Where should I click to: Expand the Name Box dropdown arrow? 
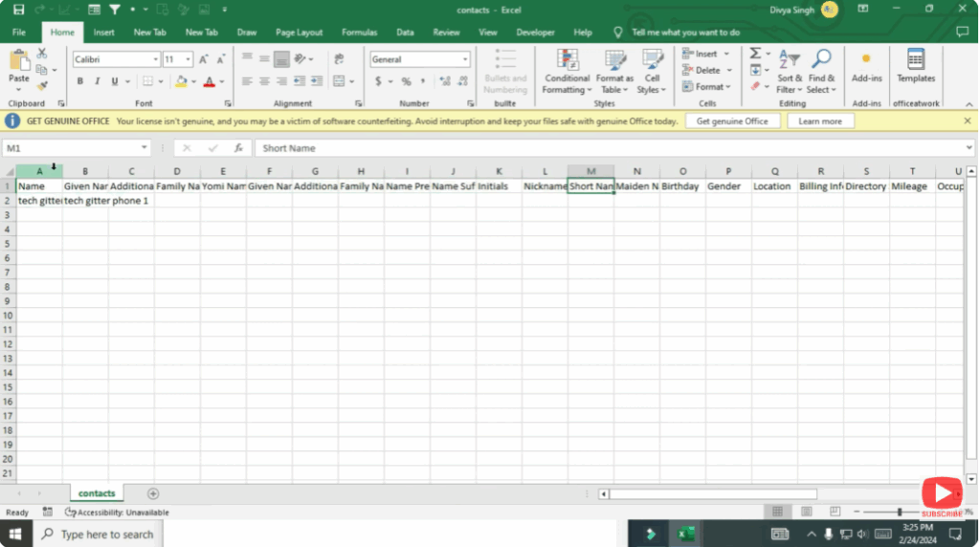[x=145, y=148]
